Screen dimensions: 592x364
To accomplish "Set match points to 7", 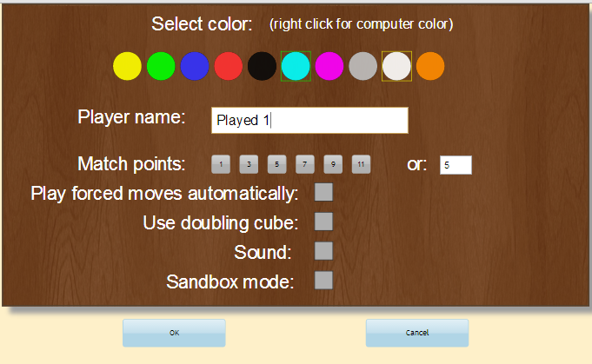I will click(304, 164).
